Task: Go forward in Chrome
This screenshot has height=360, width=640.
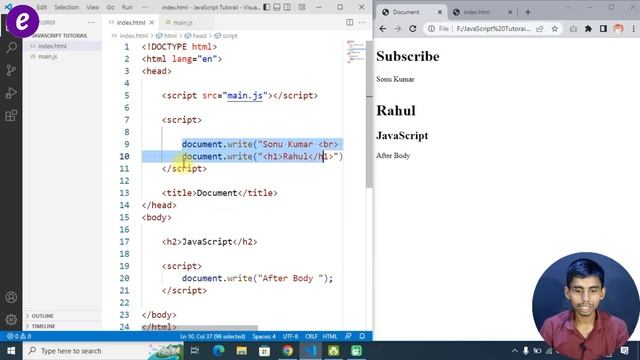Action: [398, 29]
